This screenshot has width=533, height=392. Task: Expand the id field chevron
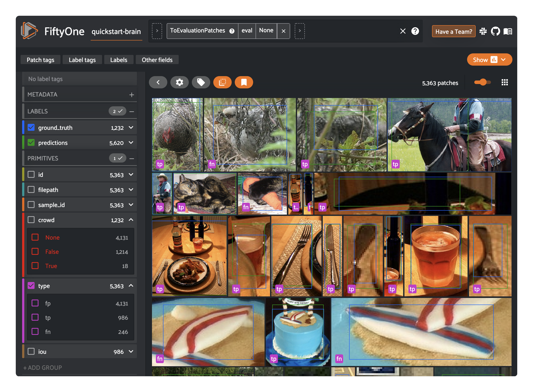pyautogui.click(x=131, y=174)
